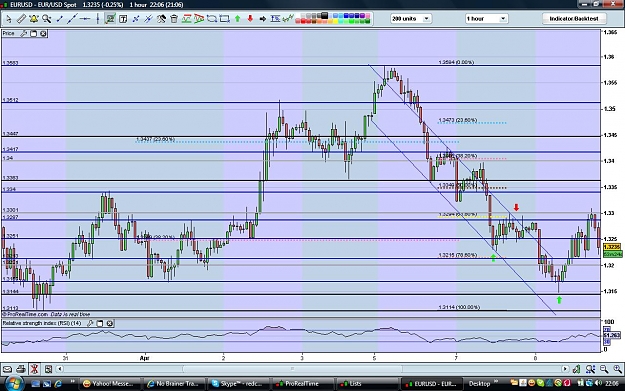This screenshot has width=625, height=391.
Task: Click the scroll right arrow of chart scrollbar
Action: 565,369
